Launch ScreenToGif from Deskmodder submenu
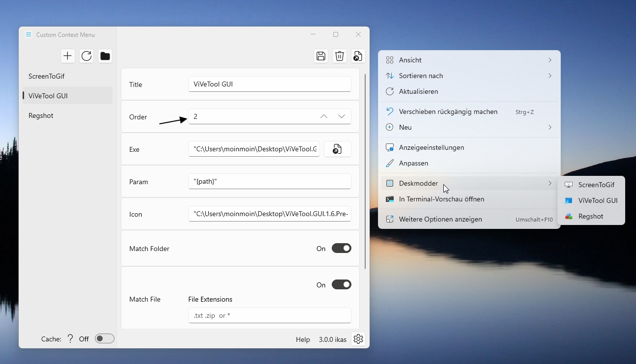 coord(591,185)
